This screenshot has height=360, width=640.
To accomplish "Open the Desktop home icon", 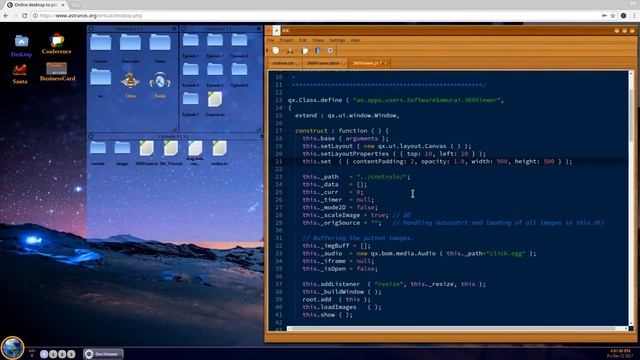I will click(21, 42).
